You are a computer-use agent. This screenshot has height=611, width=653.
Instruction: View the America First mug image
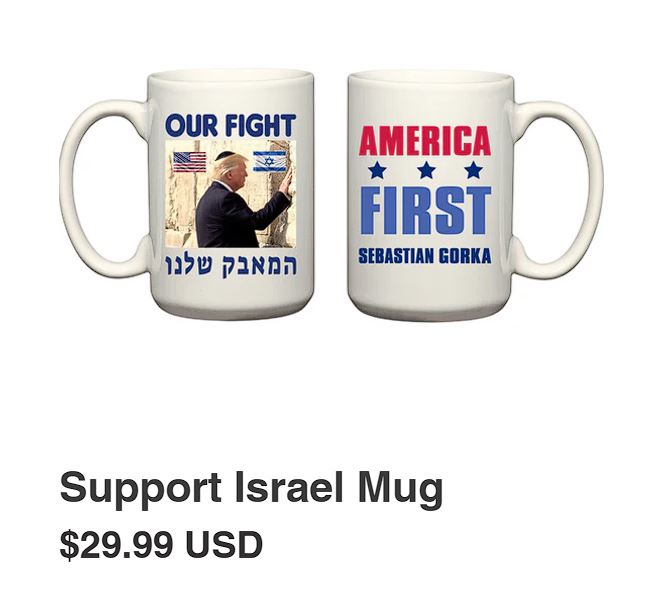point(475,196)
